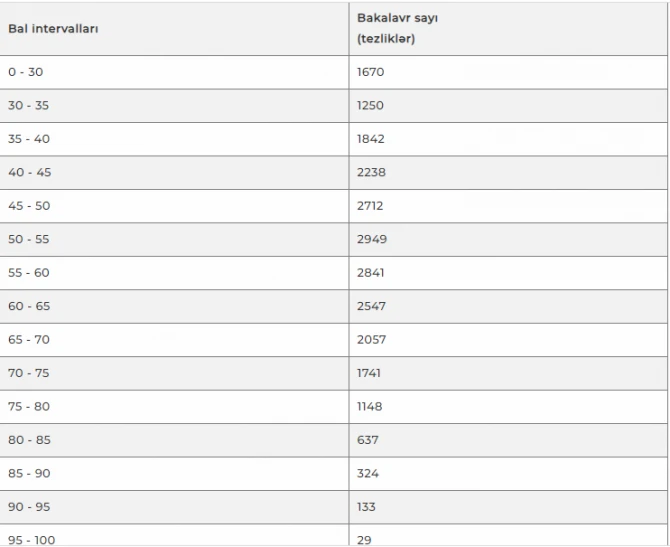Select the 30 - 35 interval cell

174,106
